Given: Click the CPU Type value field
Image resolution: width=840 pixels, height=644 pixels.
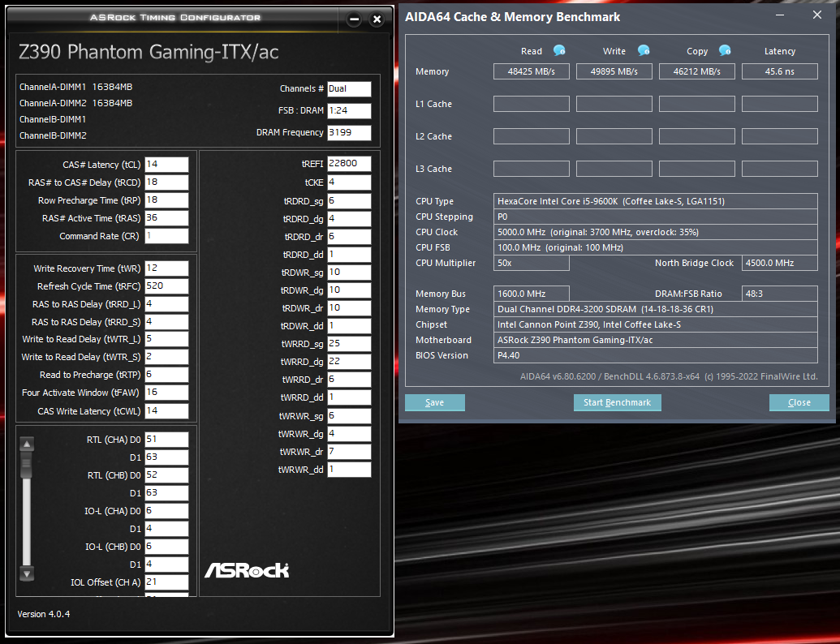Looking at the screenshot, I should 656,201.
